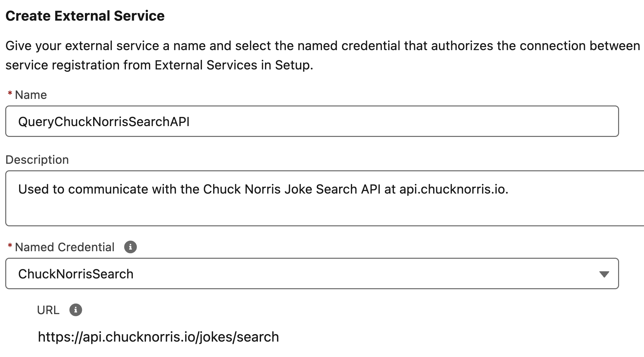Screen dimensions: 644x357
Task: Click the QueryChuckNorrisSearchAPI text in Name
Action: click(104, 122)
